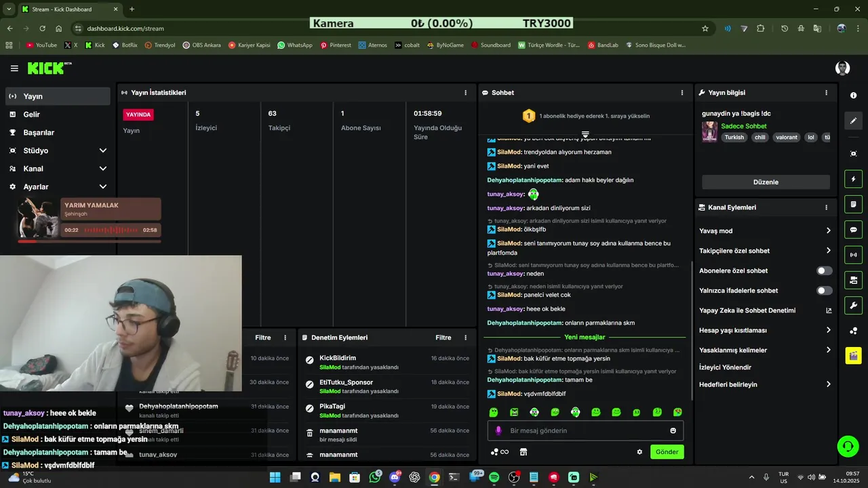Click the YouTube bookmark

click(x=41, y=45)
